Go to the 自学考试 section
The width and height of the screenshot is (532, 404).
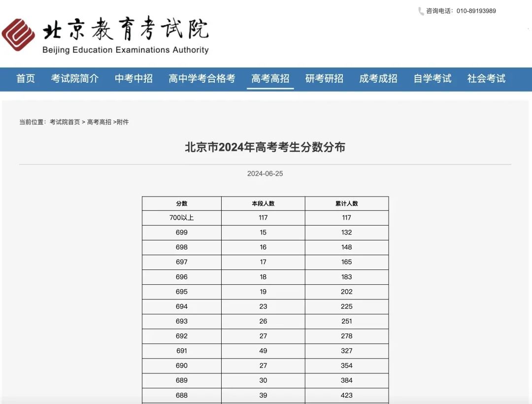[x=432, y=78]
